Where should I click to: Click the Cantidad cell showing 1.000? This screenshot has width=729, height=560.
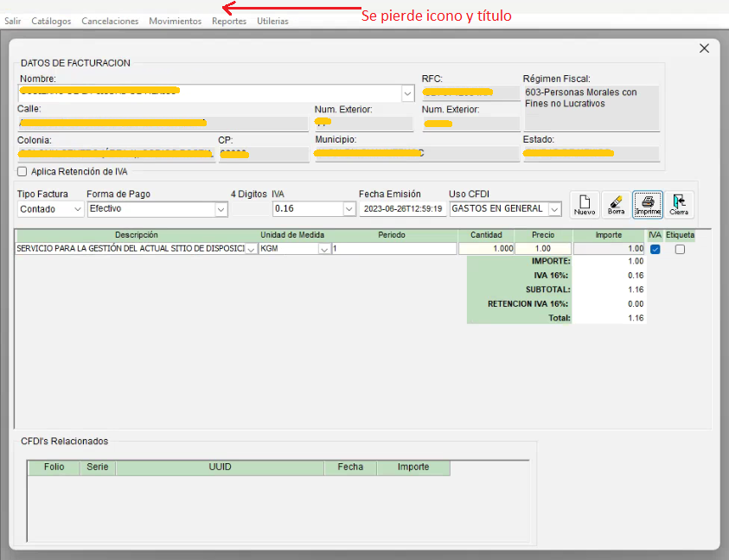tap(486, 249)
